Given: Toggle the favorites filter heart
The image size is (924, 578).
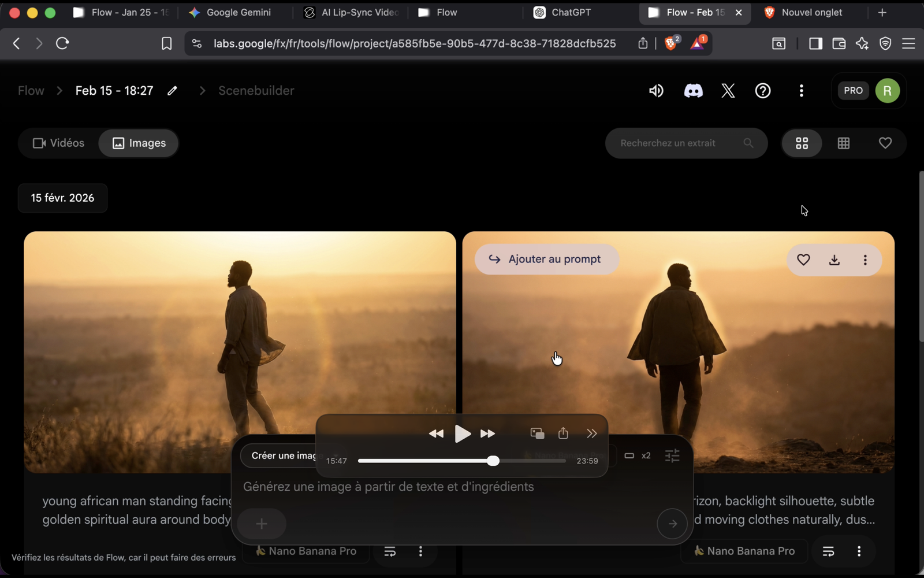Looking at the screenshot, I should (x=885, y=143).
